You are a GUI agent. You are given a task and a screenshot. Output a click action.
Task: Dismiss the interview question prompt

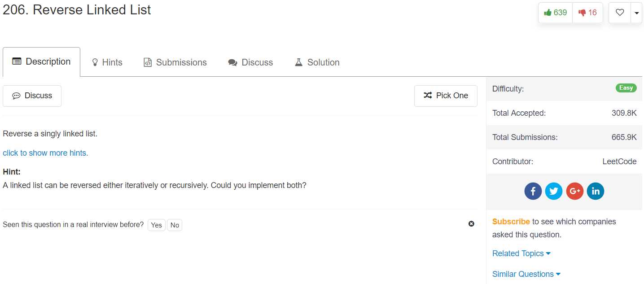[471, 224]
